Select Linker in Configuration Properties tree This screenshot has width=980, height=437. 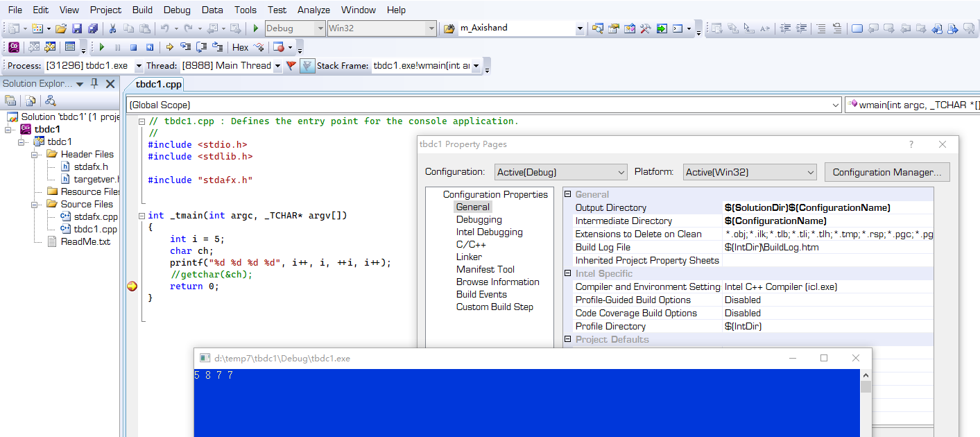469,257
